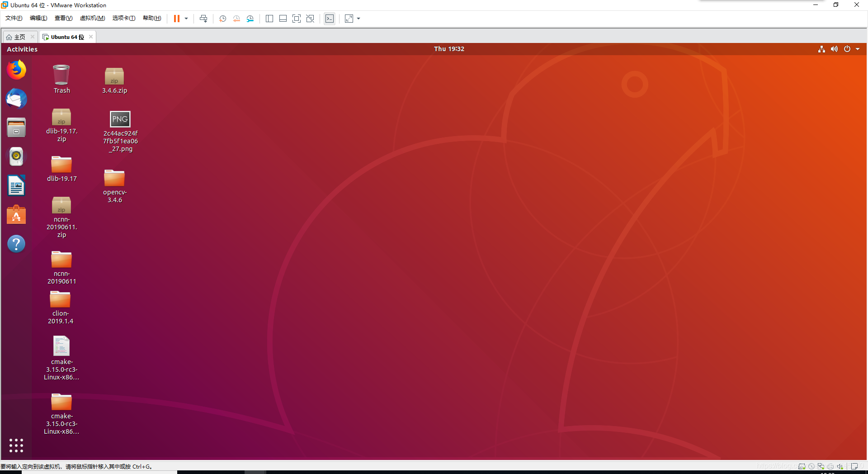Select the dlib-19.17.zip archive
This screenshot has width=868, height=474.
pyautogui.click(x=61, y=125)
